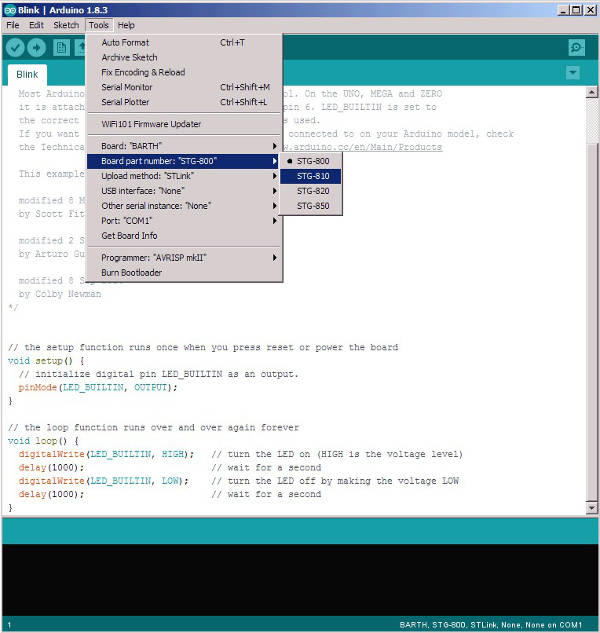Choose STG-810 board part number

point(312,176)
